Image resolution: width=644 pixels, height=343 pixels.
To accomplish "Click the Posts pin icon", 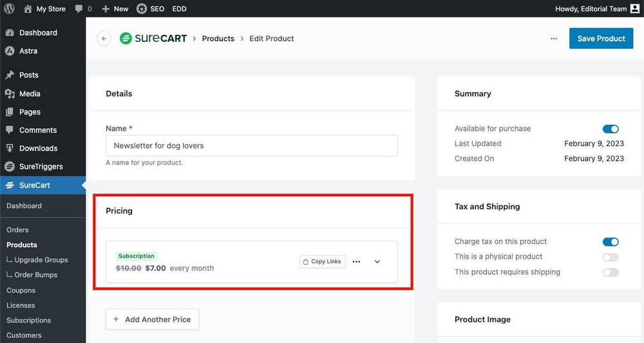I will tap(10, 75).
